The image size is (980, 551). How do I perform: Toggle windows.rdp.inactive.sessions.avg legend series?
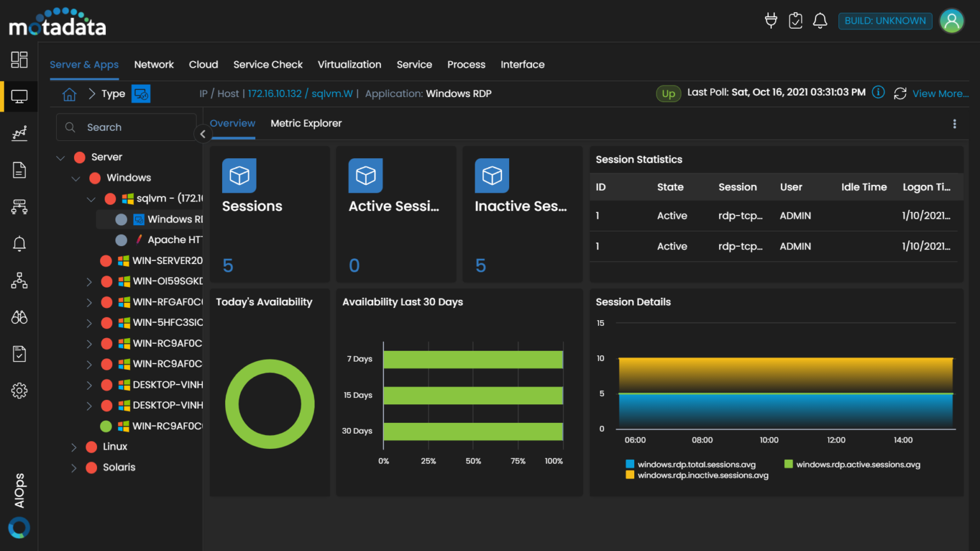point(702,475)
